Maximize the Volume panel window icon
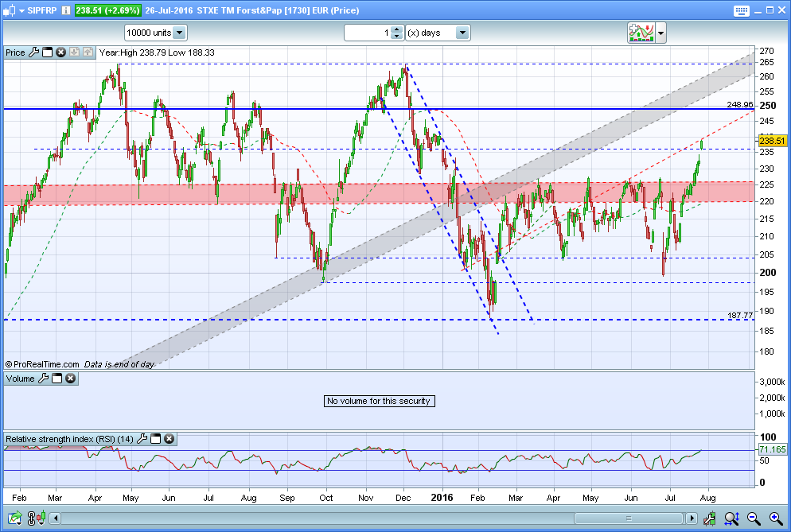This screenshot has height=532, width=791. click(x=57, y=379)
